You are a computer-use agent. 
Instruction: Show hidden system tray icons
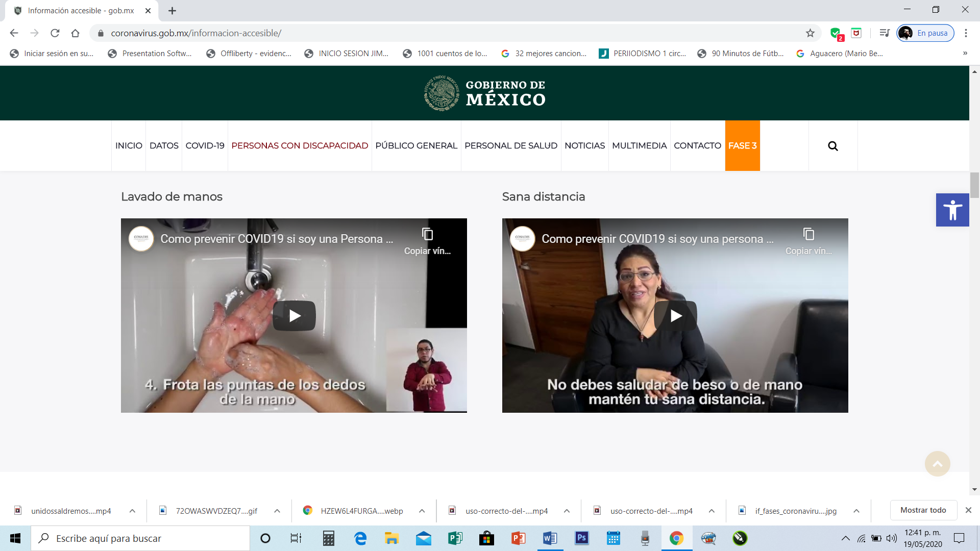point(846,538)
